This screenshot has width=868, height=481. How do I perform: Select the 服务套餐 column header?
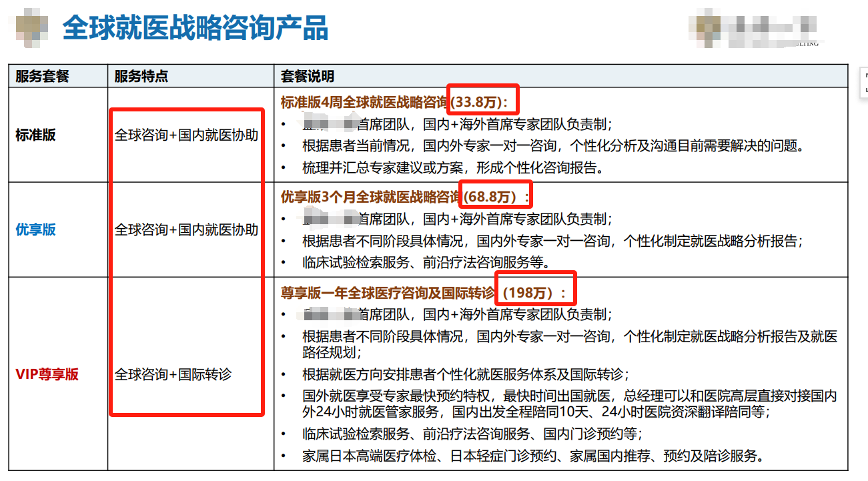tap(43, 76)
